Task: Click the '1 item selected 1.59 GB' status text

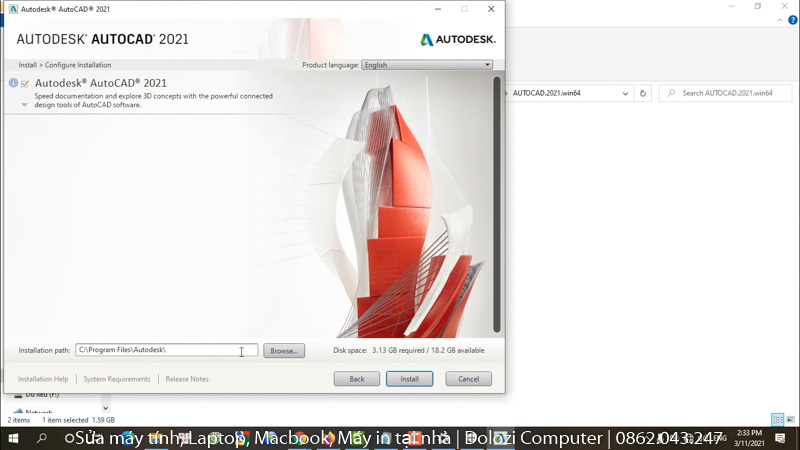Action: click(x=78, y=420)
